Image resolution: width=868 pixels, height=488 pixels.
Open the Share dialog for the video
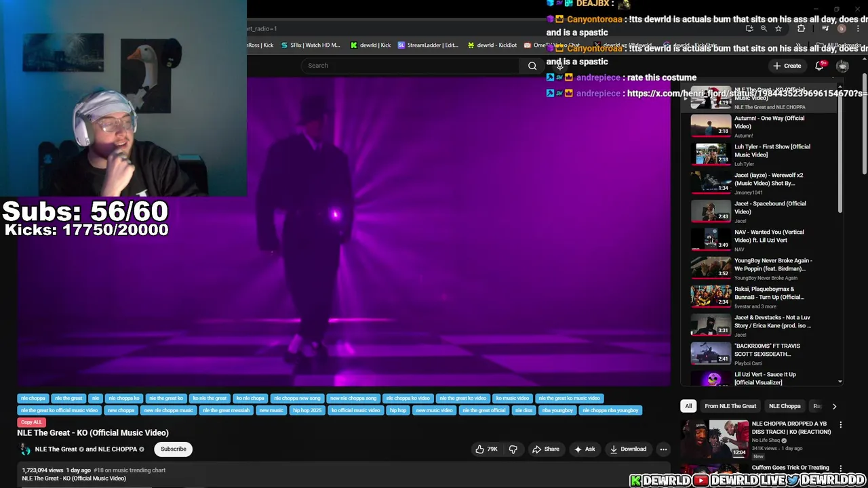point(545,449)
